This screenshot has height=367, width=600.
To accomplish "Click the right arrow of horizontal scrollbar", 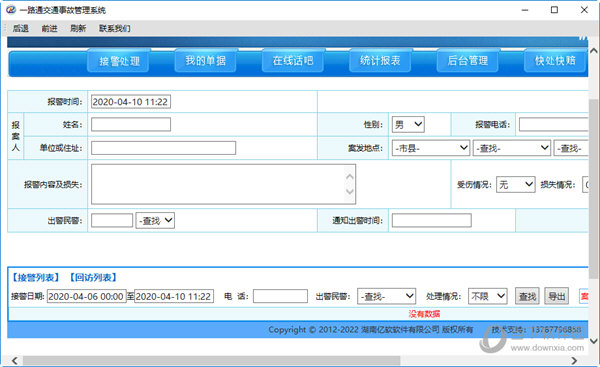I will 574,360.
